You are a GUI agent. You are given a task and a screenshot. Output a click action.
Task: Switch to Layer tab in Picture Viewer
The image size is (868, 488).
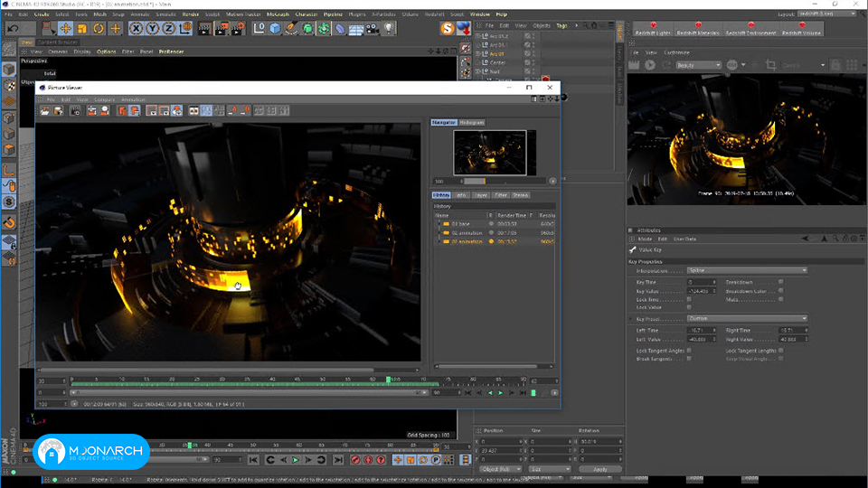pos(481,195)
